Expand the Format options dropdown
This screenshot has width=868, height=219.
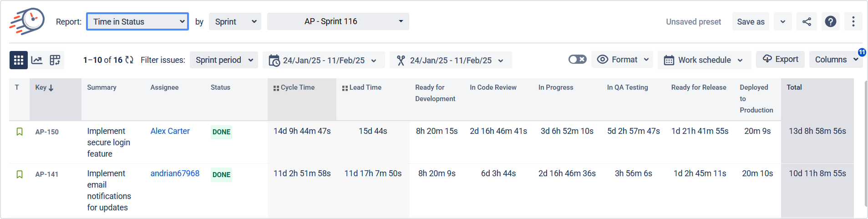[622, 60]
